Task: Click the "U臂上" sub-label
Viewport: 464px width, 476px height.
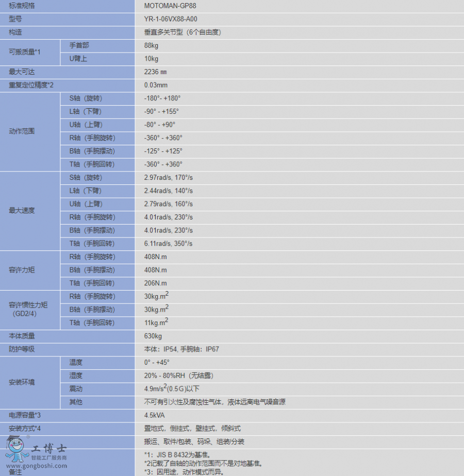Action: pos(78,59)
